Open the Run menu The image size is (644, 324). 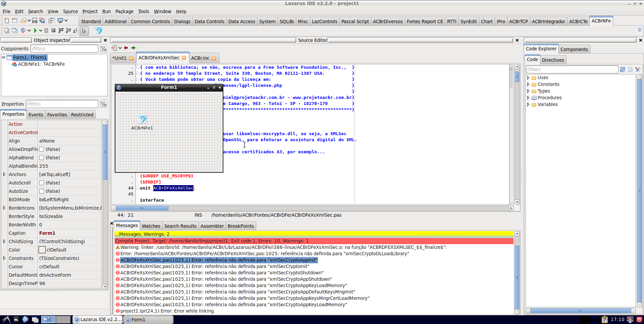106,11
